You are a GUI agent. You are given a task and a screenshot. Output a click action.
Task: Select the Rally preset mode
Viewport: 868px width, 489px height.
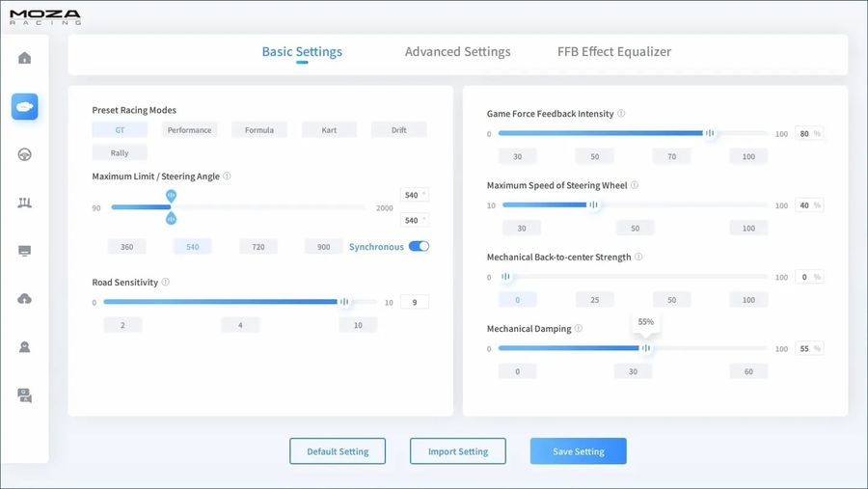point(120,152)
